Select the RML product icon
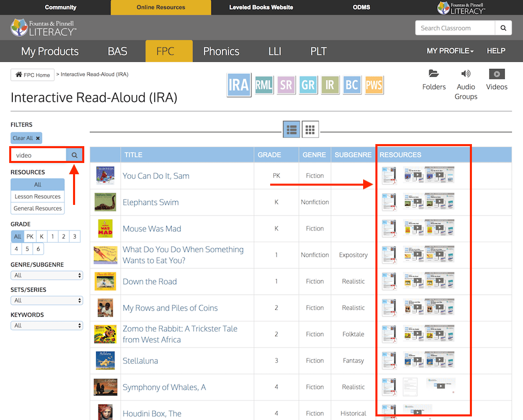This screenshot has height=420, width=523. point(264,85)
